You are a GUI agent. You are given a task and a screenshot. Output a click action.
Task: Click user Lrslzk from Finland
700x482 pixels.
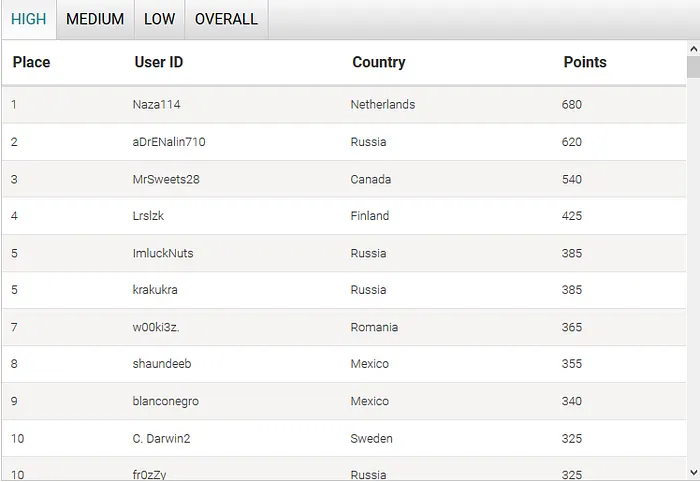point(149,216)
